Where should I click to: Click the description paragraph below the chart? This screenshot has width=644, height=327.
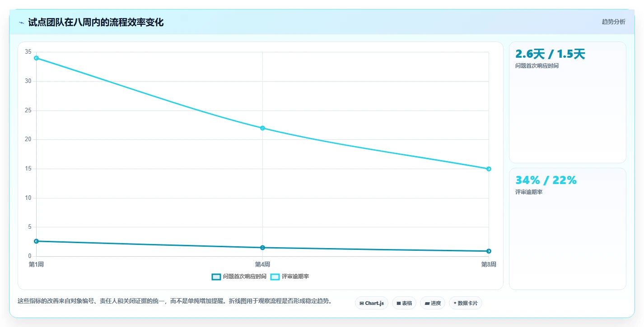[175, 301]
